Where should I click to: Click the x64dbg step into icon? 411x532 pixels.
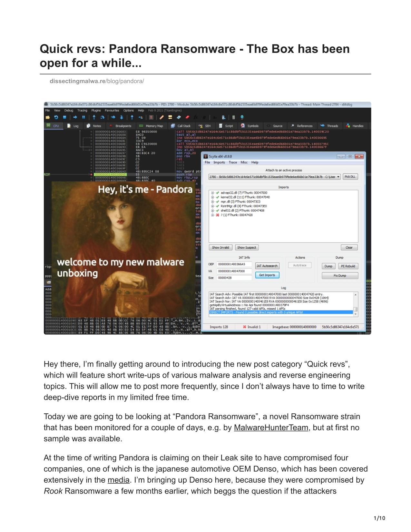tap(94, 117)
